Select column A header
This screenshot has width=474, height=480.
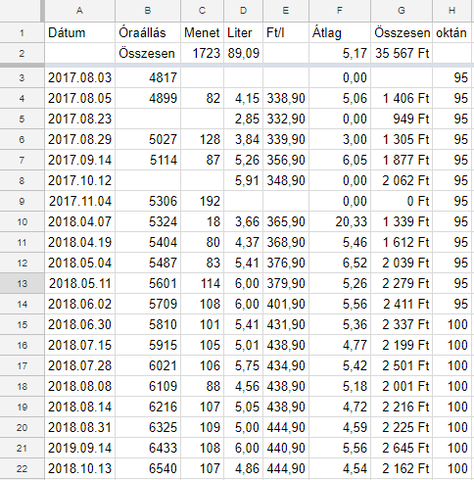click(80, 11)
